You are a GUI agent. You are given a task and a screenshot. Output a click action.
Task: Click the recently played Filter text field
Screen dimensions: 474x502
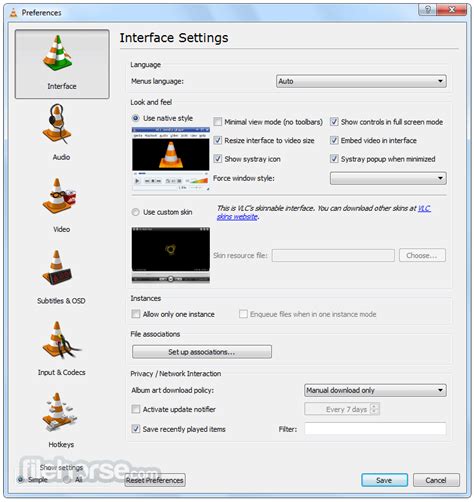[x=375, y=429]
